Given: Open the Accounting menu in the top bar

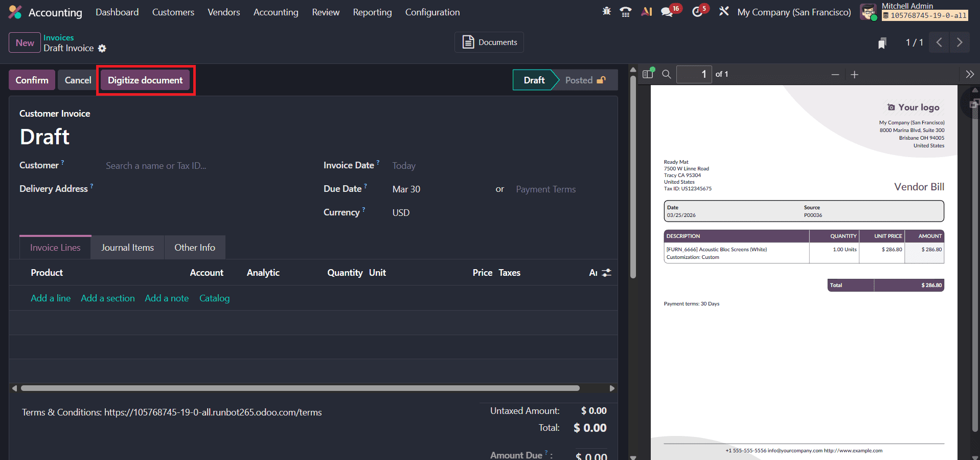Looking at the screenshot, I should click(x=276, y=12).
